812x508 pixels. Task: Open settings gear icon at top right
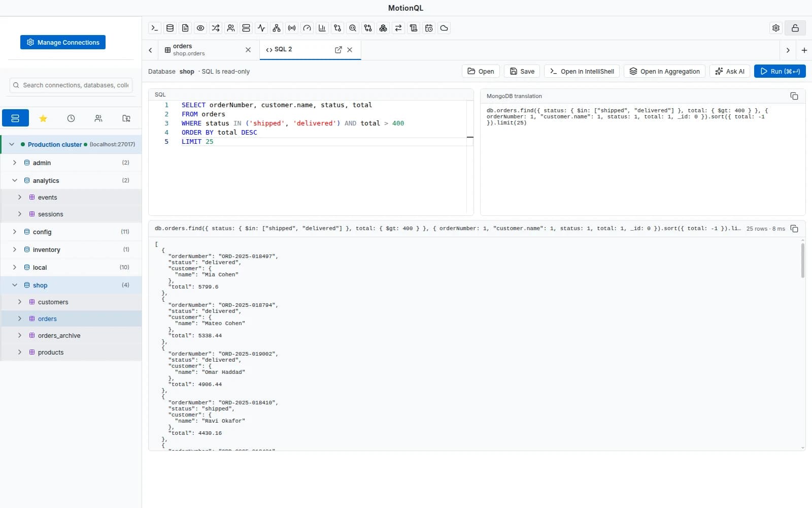(x=776, y=28)
